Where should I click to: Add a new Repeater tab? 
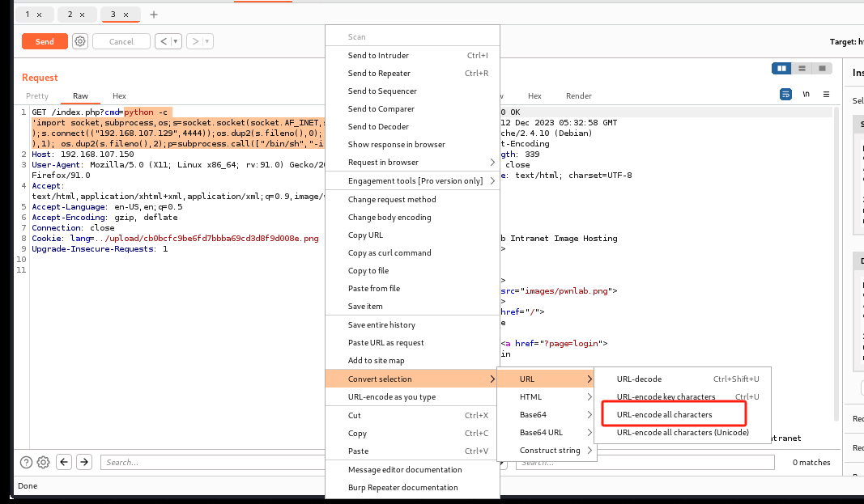(154, 15)
